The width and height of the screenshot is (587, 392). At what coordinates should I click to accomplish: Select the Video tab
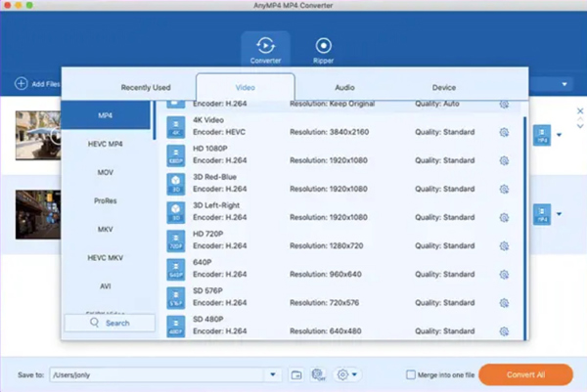(x=246, y=88)
